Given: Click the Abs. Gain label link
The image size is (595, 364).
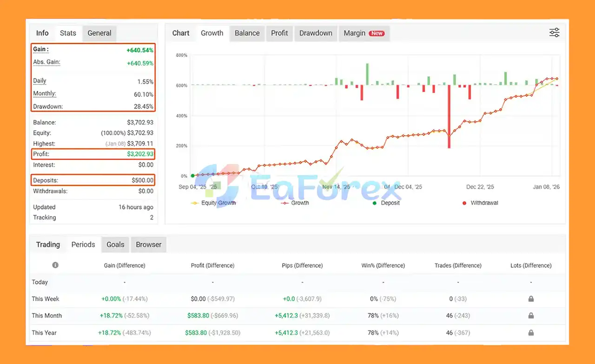Looking at the screenshot, I should (x=46, y=62).
